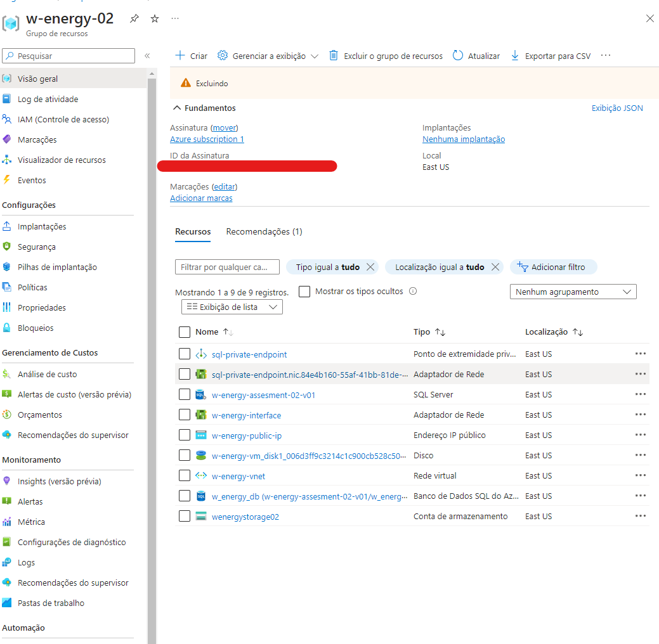Click the virtual network icon of w-energy-vnet
This screenshot has height=644, width=659.
[201, 475]
